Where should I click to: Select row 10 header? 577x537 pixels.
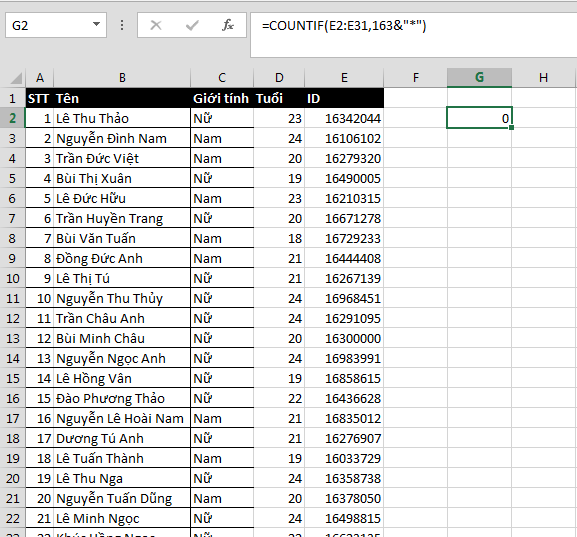(13, 278)
